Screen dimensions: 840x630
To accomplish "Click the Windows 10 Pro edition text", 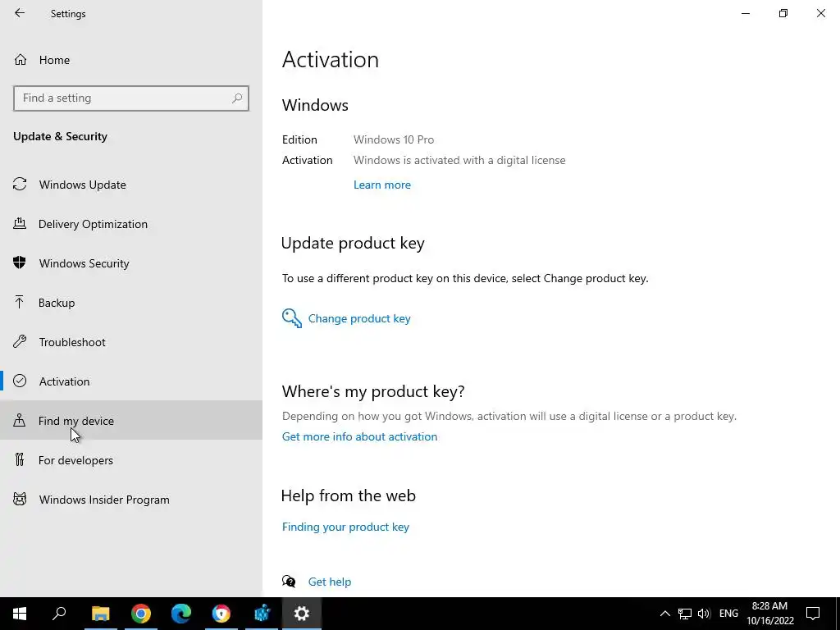I will [394, 139].
